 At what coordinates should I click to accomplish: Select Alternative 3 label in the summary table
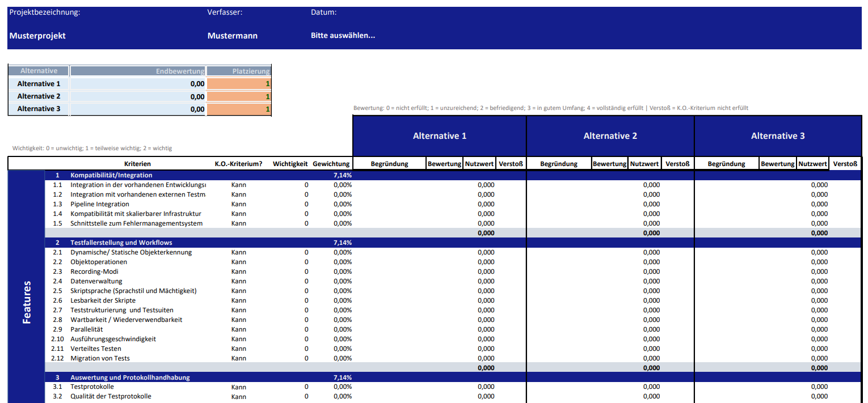pyautogui.click(x=39, y=109)
